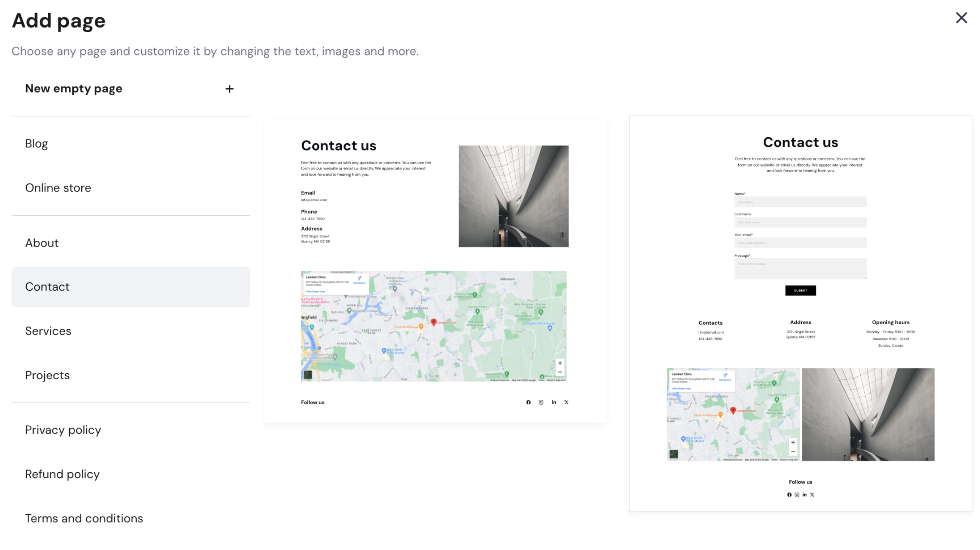Zoom in using the map plus control
This screenshot has width=980, height=550.
tap(560, 363)
